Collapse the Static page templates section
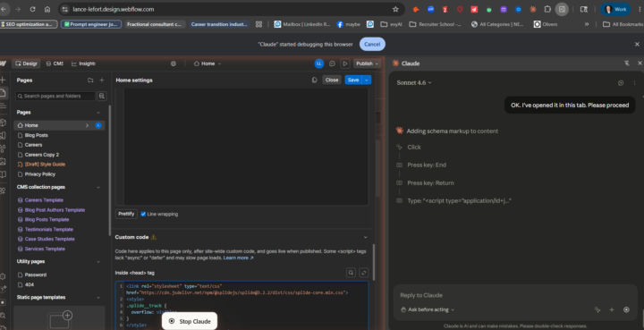This screenshot has height=330, width=644. [98, 298]
